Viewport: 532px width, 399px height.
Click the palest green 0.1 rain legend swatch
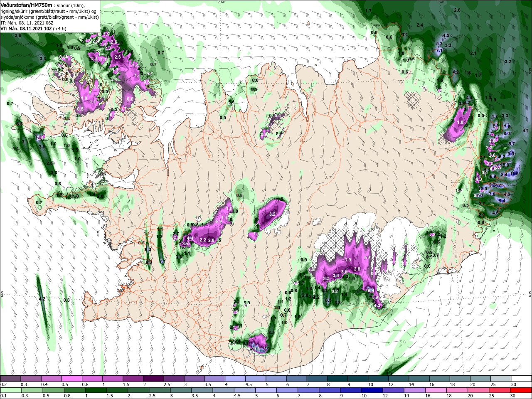click(x=11, y=390)
